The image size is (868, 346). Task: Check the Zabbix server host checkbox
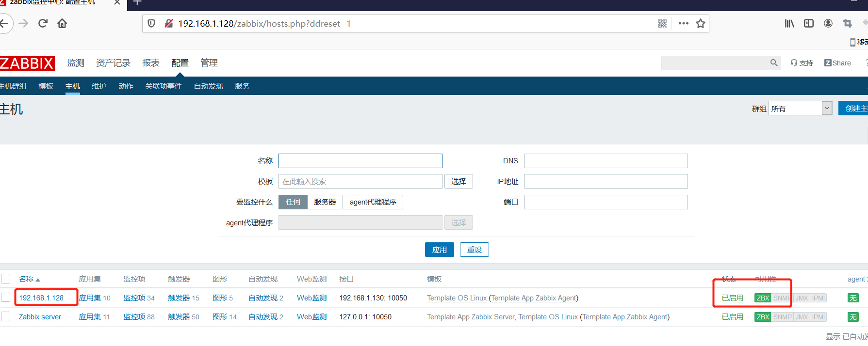coord(6,316)
